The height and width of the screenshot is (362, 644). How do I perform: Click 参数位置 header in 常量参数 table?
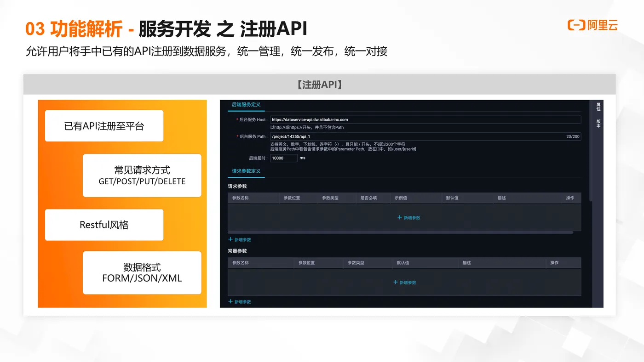point(306,263)
